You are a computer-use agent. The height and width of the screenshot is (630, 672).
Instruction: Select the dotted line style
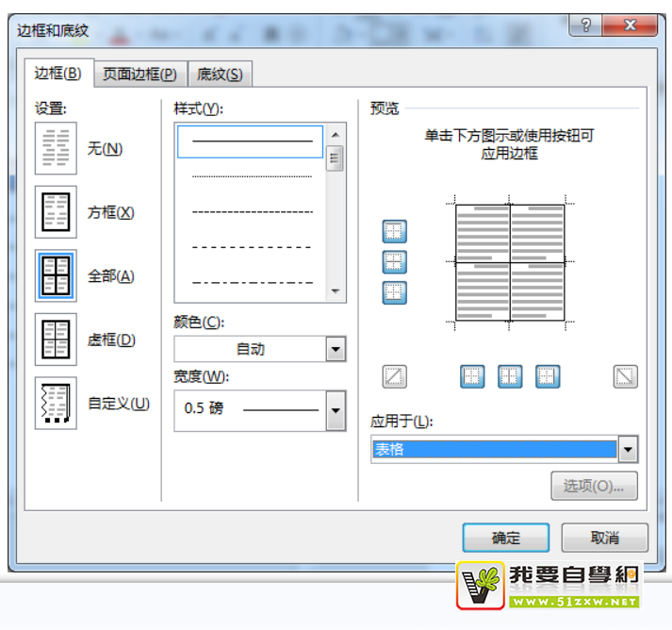point(252,176)
